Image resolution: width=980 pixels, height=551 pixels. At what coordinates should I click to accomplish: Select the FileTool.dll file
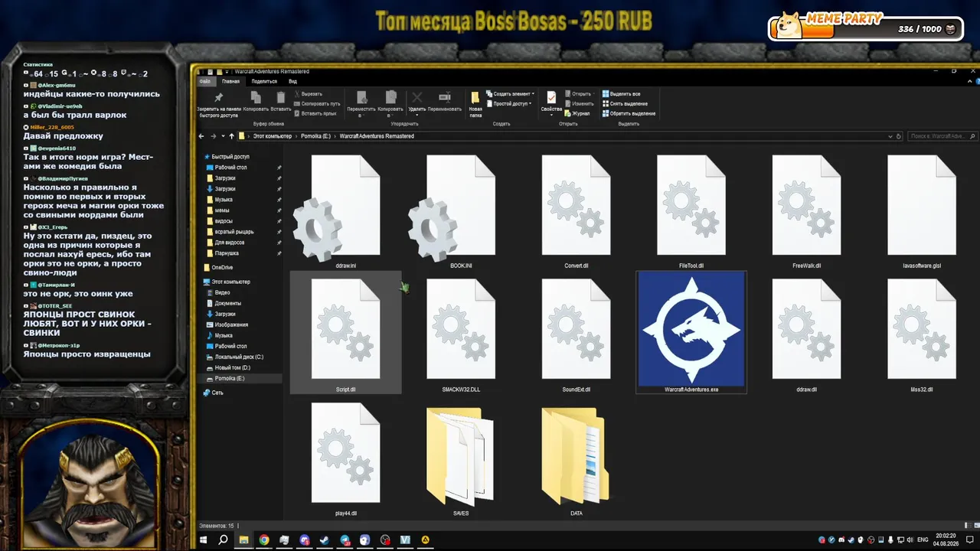coord(691,213)
